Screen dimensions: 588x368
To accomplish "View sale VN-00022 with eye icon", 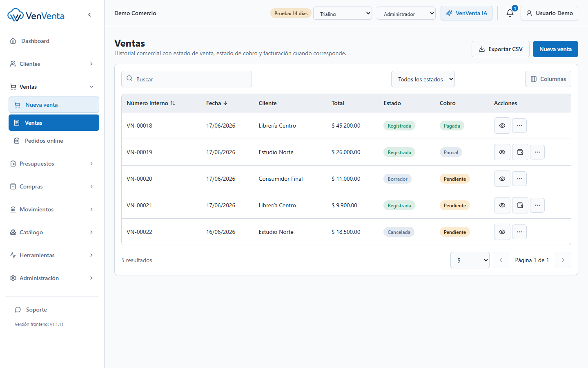I will (502, 232).
